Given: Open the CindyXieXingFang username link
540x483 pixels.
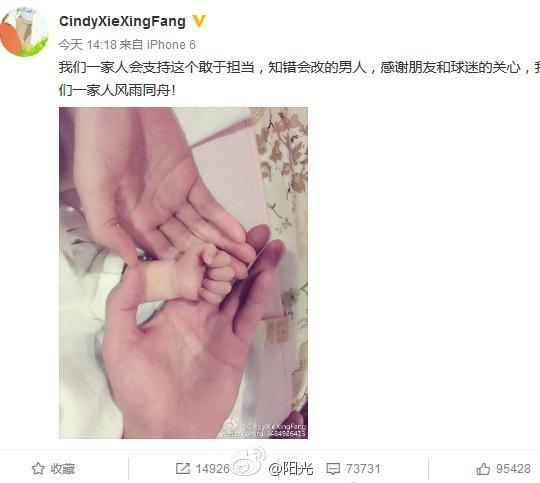Looking at the screenshot, I should [122, 22].
